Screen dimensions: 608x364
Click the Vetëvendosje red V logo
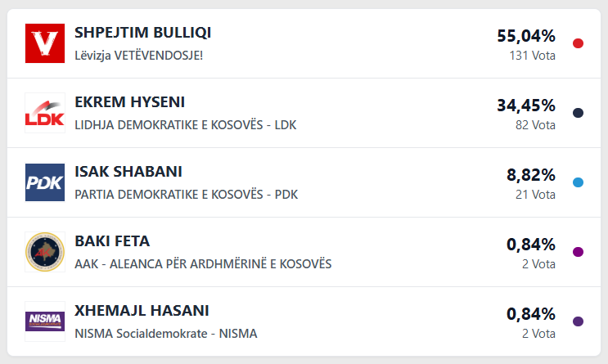pyautogui.click(x=45, y=43)
